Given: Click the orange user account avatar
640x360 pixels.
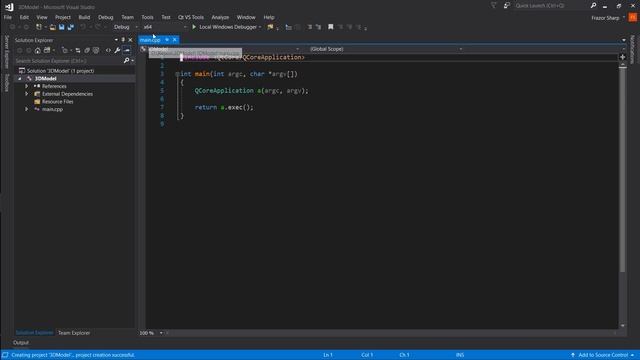Looking at the screenshot, I should 633,18.
